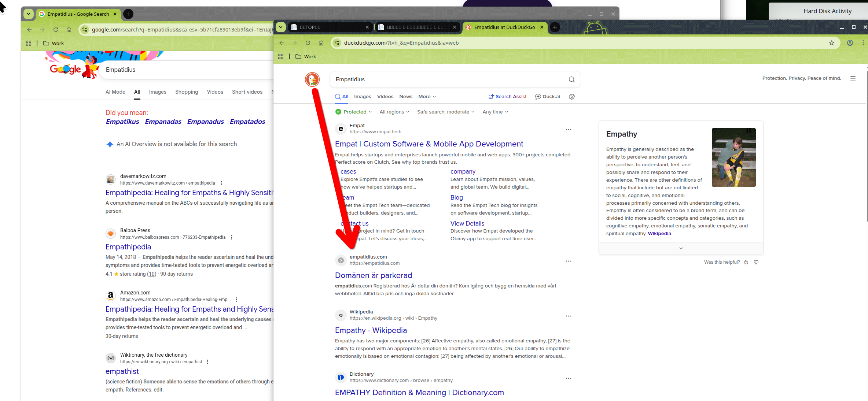
Task: Expand the Protected dropdown
Action: 354,112
